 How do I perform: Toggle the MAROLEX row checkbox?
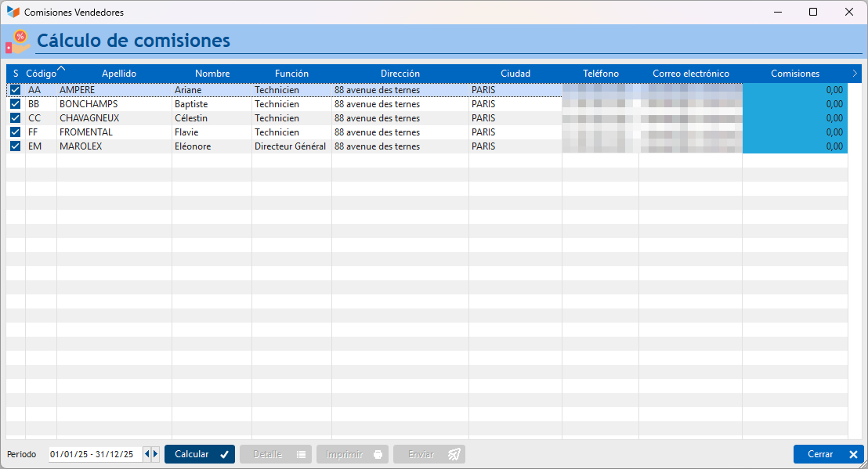click(x=16, y=146)
